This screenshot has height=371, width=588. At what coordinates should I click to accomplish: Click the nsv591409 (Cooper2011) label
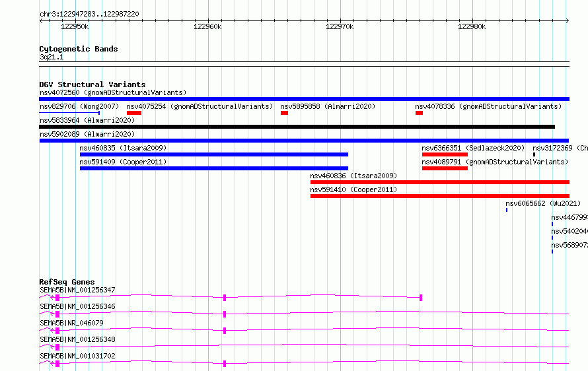(123, 162)
